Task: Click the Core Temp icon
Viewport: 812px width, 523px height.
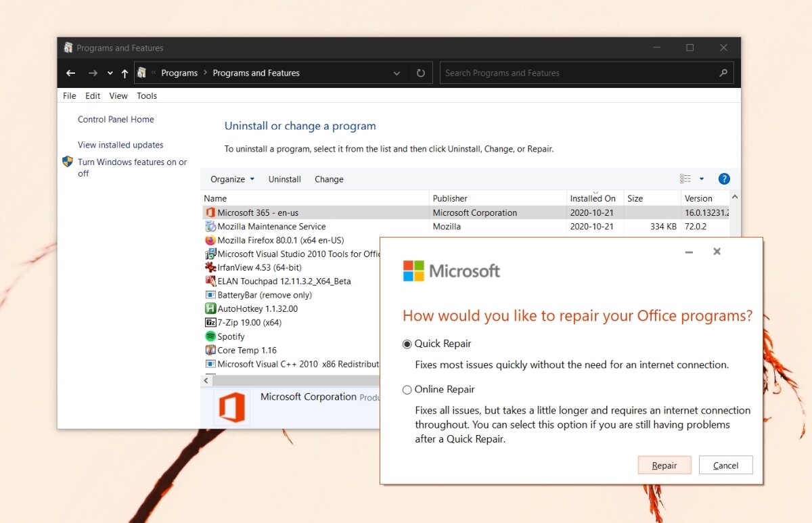Action: (x=210, y=350)
